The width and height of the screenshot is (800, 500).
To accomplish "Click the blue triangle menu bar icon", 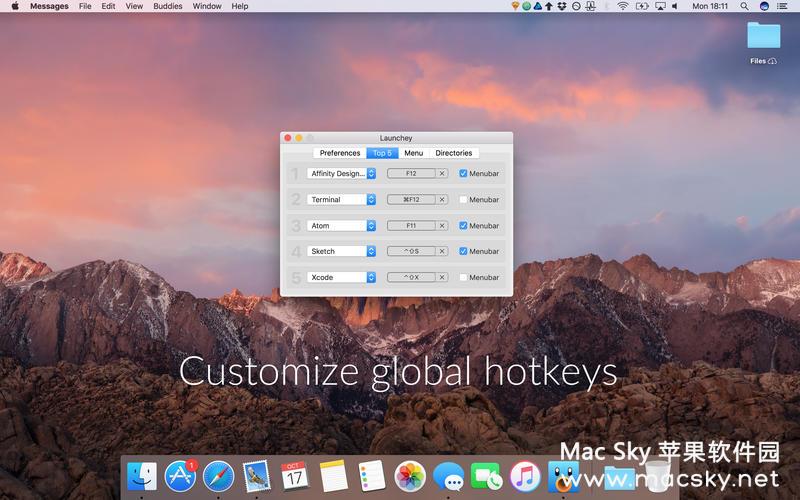I will coord(538,6).
